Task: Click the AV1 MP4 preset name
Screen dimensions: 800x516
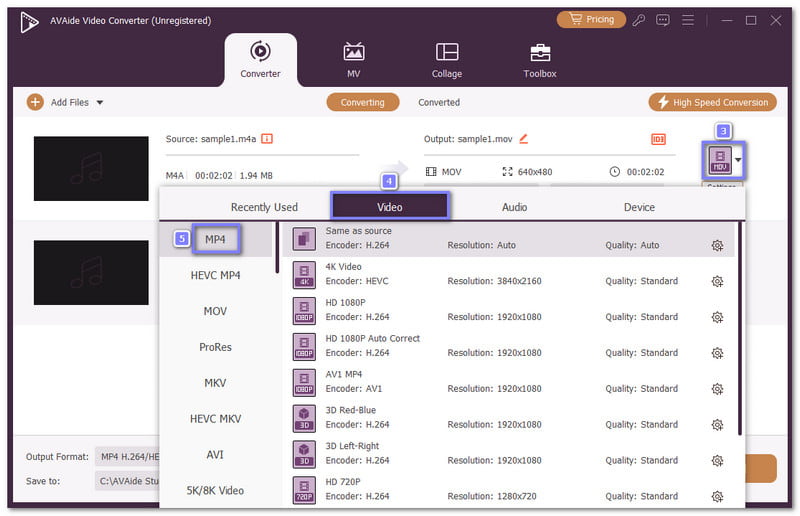Action: point(344,374)
